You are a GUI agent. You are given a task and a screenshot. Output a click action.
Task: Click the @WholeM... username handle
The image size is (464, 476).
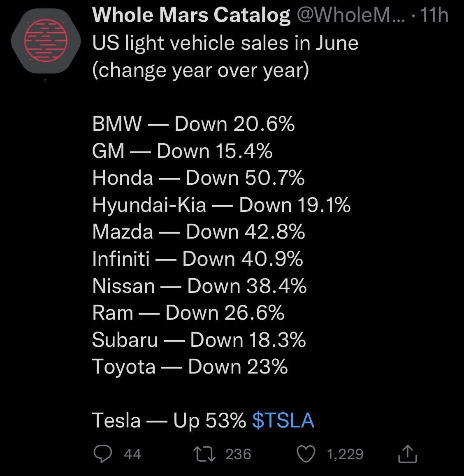[x=349, y=16]
